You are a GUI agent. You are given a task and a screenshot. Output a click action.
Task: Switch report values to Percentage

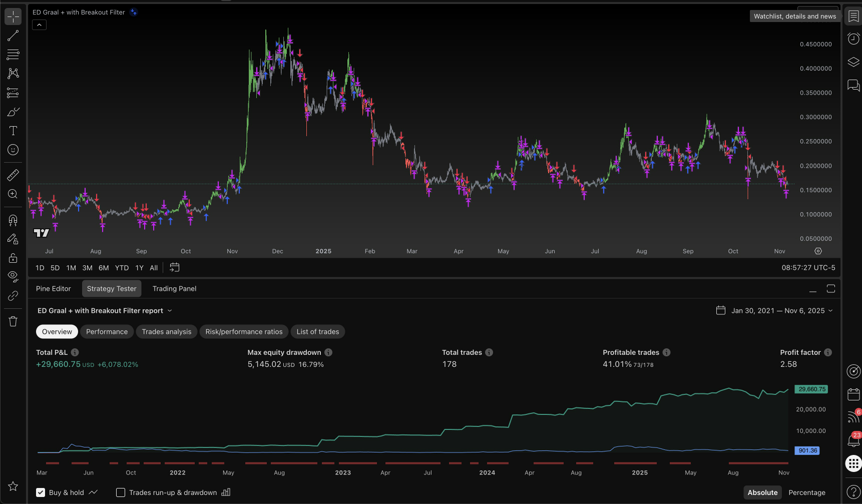click(806, 492)
